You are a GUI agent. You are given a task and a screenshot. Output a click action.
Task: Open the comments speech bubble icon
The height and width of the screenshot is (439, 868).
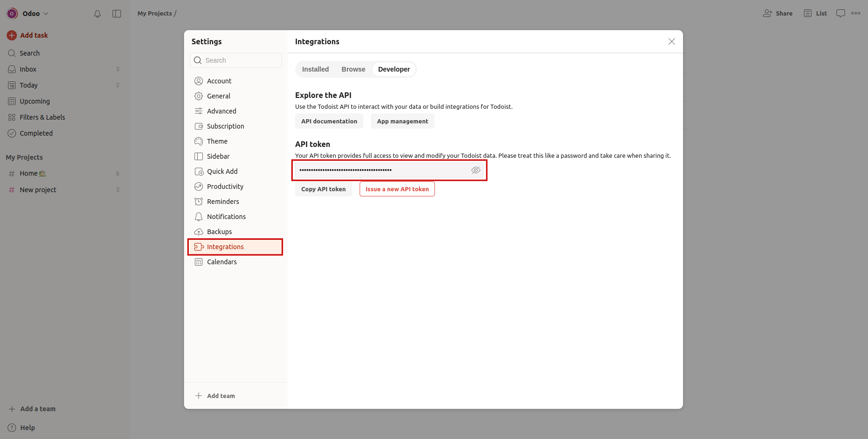tap(841, 14)
